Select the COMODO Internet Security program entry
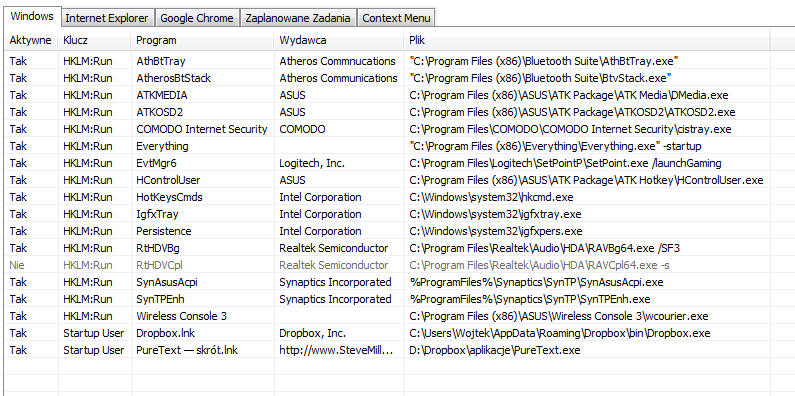The height and width of the screenshot is (396, 795). coord(202,129)
